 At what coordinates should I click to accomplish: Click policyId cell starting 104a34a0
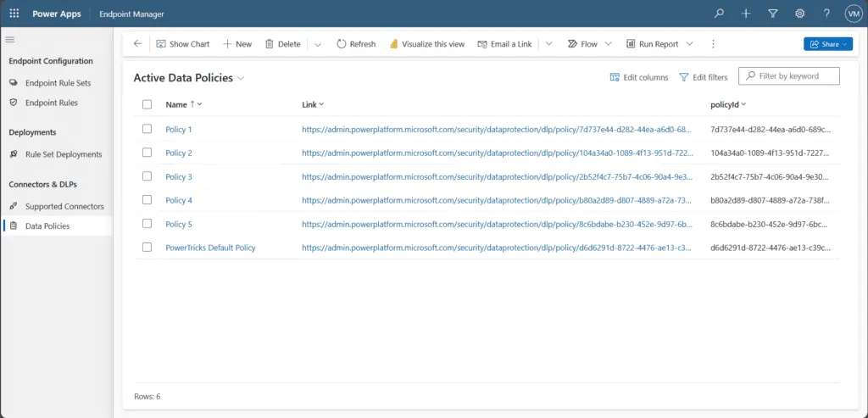pos(771,153)
